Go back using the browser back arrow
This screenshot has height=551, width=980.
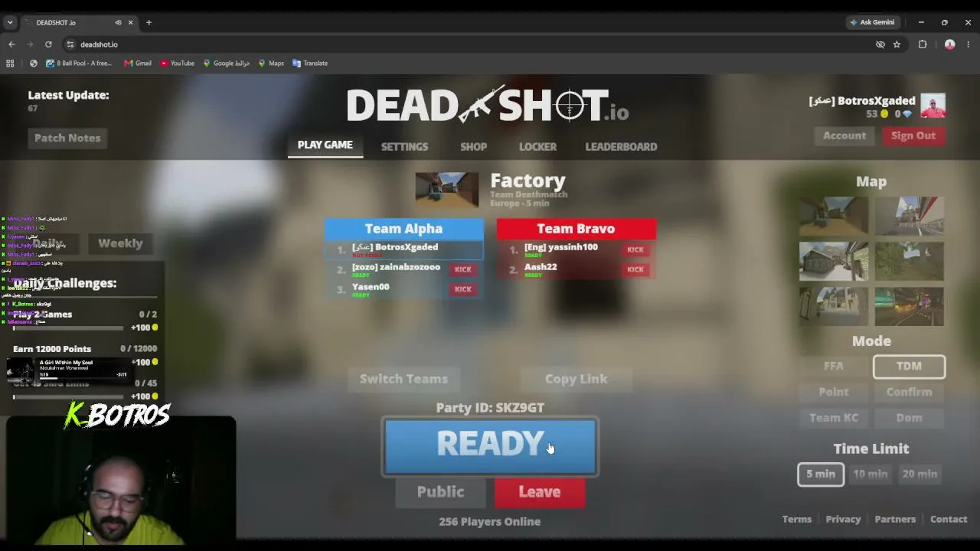tap(11, 44)
